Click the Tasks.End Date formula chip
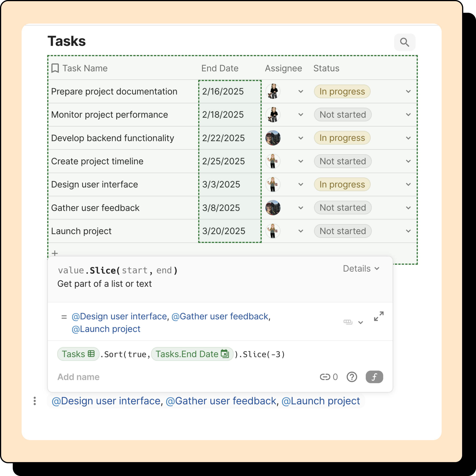476x476 pixels. tap(192, 354)
